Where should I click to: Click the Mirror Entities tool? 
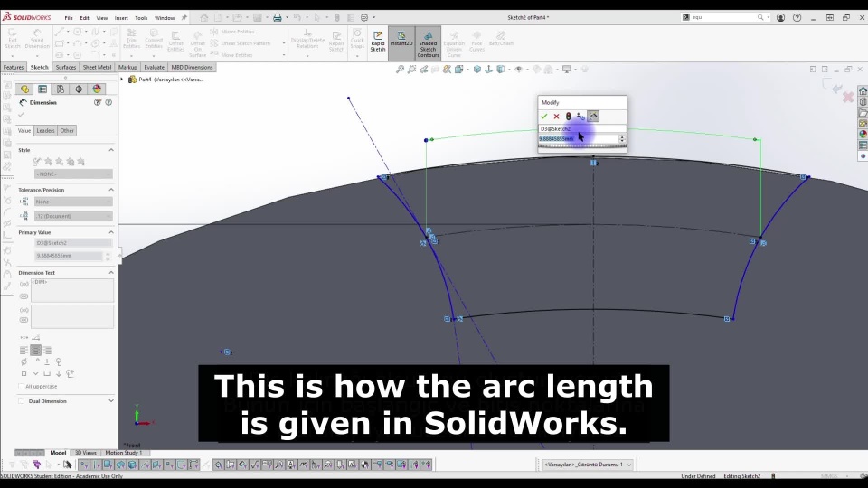coord(232,32)
